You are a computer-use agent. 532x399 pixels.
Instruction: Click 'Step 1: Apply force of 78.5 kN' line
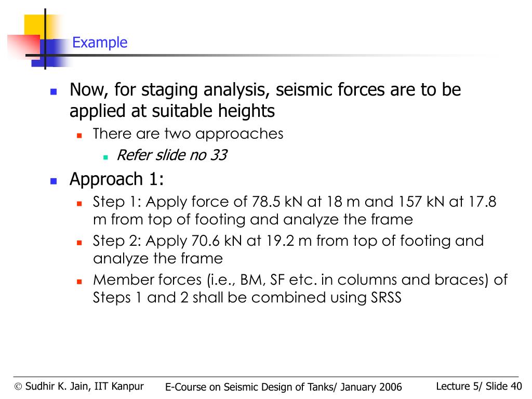tap(295, 202)
